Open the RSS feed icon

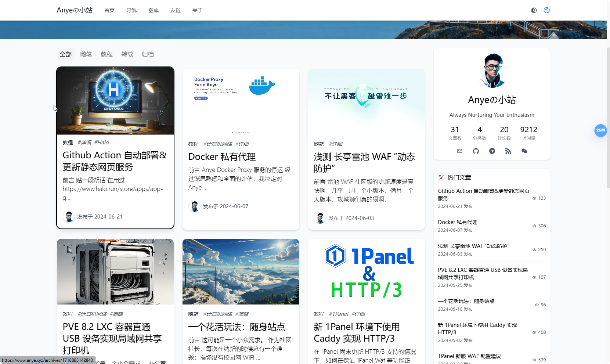pos(508,151)
